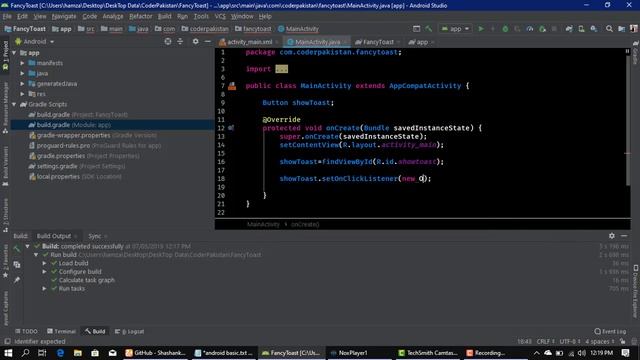Click the hammer icon in Build panel sidebar
Screen dimensions: 640x360
(x=17, y=249)
